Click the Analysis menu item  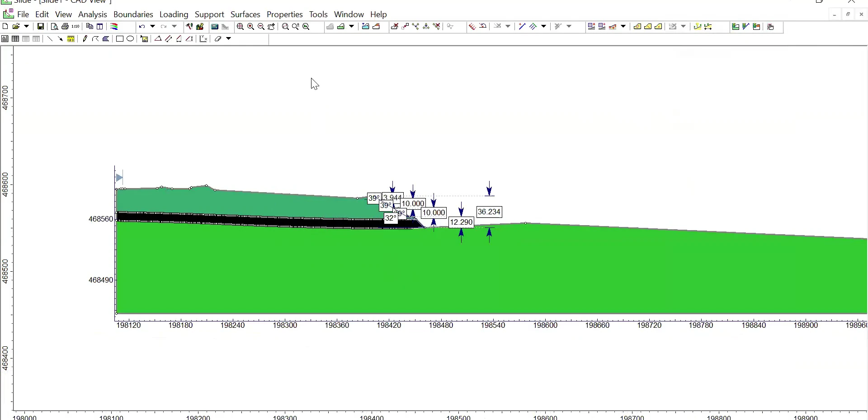[93, 14]
